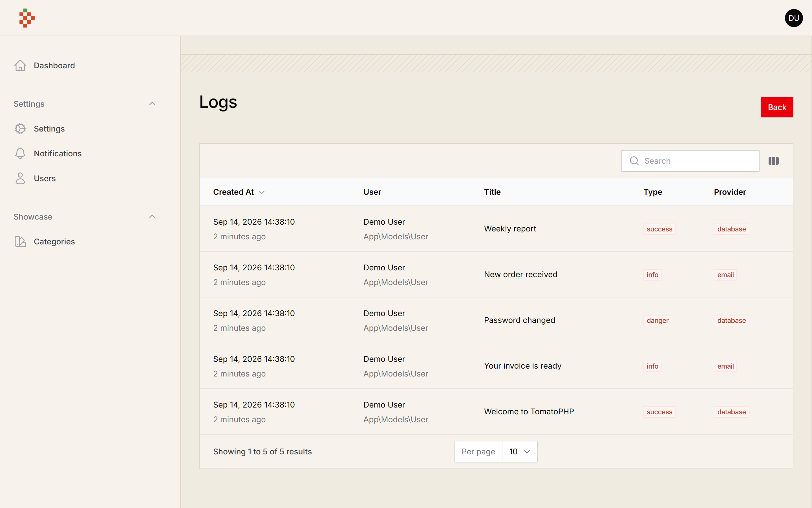Screen dimensions: 812x508
Task: Click the Categories swatch icon
Action: 20,242
